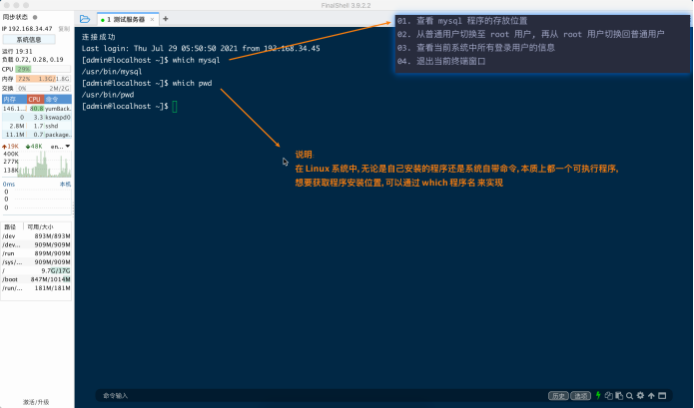Click the up arrow upload icon
This screenshot has height=408, width=694.
651,396
